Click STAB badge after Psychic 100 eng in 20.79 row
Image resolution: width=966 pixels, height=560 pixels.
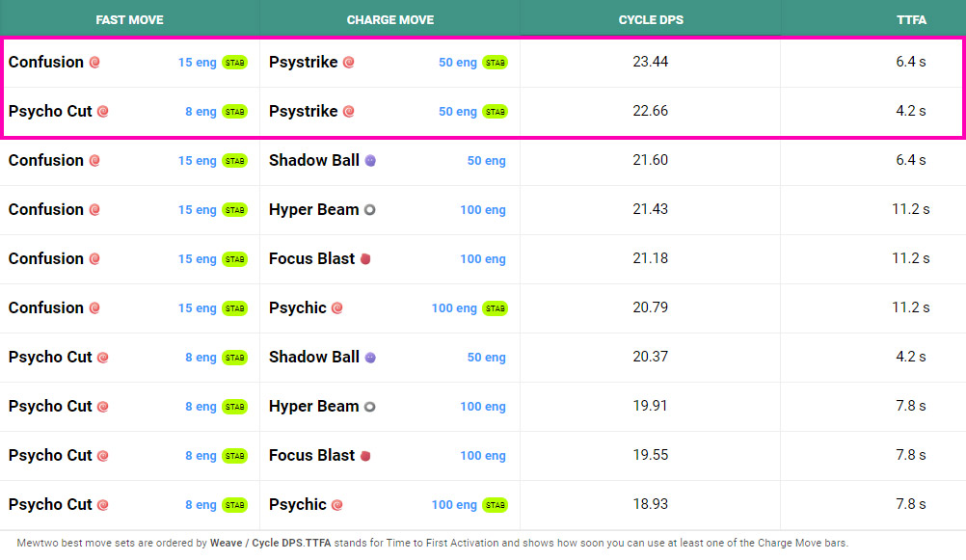click(x=496, y=308)
